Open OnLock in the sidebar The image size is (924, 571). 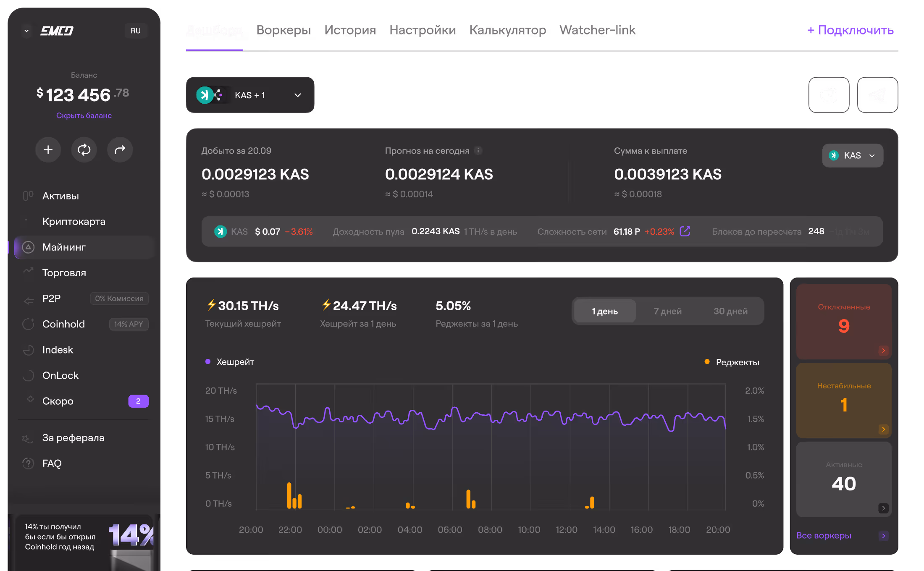coord(84,375)
